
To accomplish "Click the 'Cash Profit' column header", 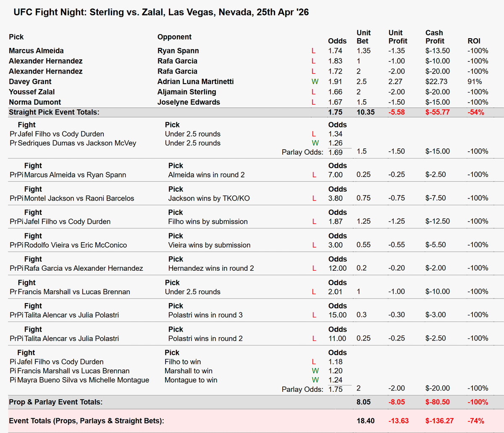I will (x=435, y=37).
